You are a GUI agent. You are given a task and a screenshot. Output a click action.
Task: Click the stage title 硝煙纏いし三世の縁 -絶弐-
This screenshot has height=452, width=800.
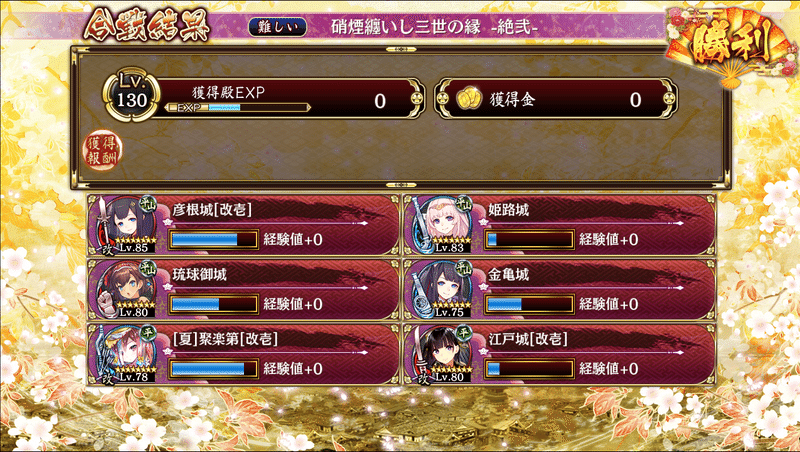point(434,27)
